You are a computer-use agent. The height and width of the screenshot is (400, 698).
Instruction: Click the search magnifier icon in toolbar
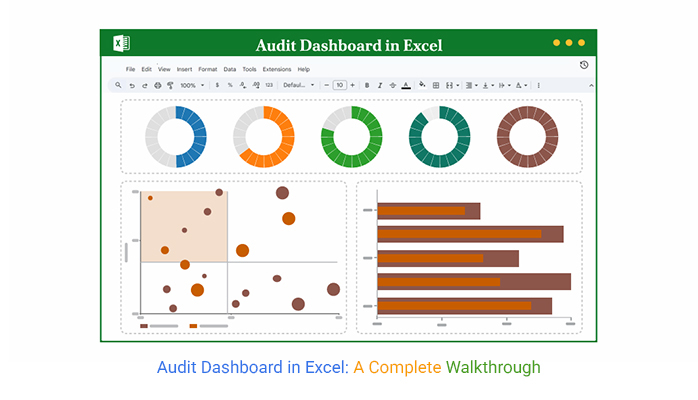[x=120, y=86]
